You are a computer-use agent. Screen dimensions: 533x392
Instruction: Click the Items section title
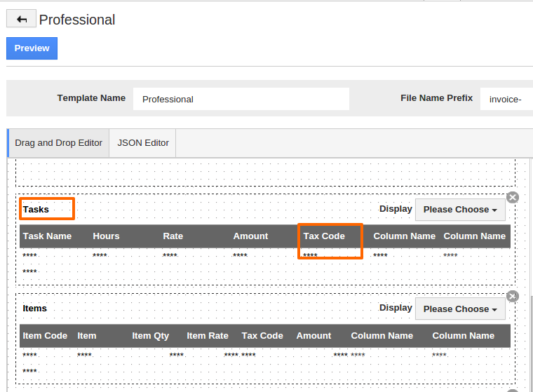pyautogui.click(x=35, y=309)
